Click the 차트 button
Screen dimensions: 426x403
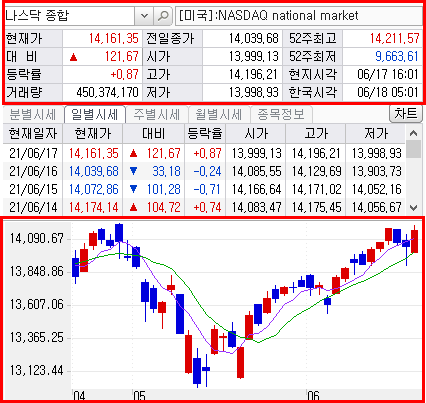tap(406, 114)
